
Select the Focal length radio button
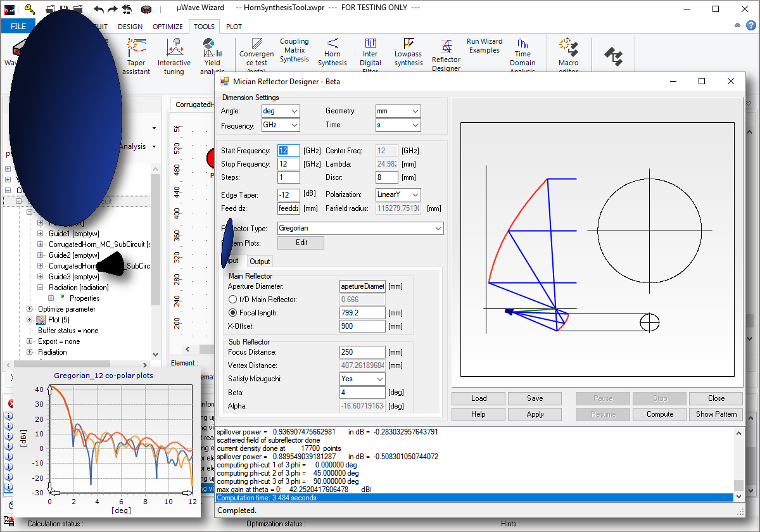click(232, 313)
